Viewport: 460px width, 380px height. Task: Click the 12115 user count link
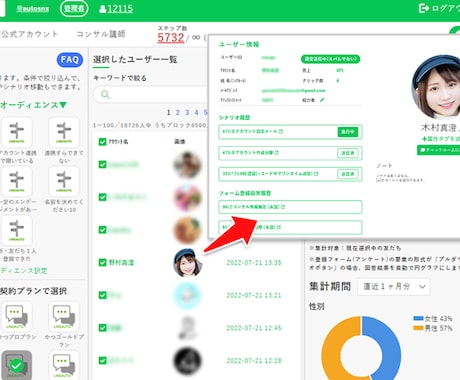click(x=120, y=9)
